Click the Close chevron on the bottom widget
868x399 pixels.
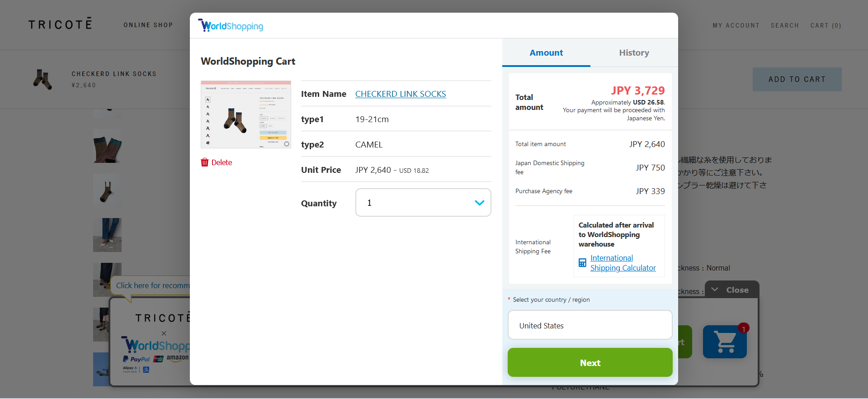[x=715, y=290]
